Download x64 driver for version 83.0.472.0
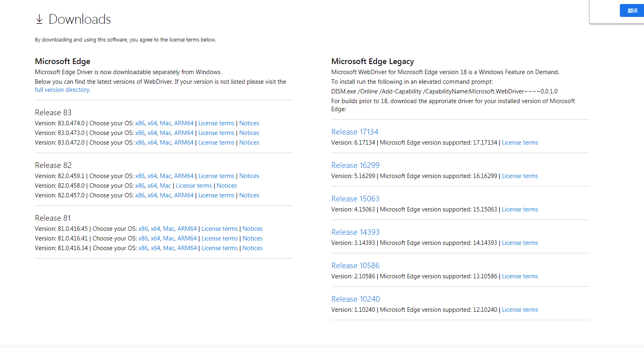Screen dimensions: 644x348 152,143
